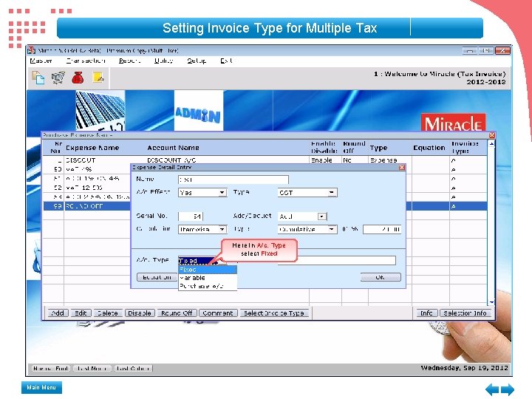The height and width of the screenshot is (399, 532).
Task: Click the Info button
Action: [426, 313]
